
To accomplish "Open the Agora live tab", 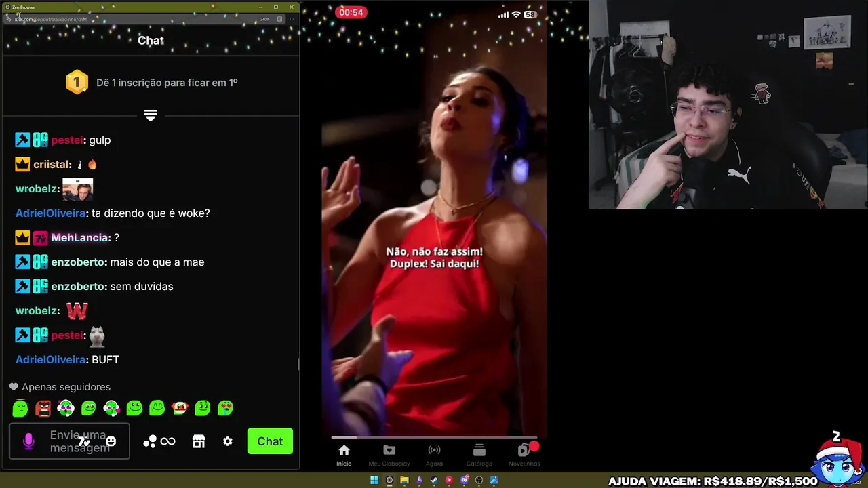I will click(434, 455).
